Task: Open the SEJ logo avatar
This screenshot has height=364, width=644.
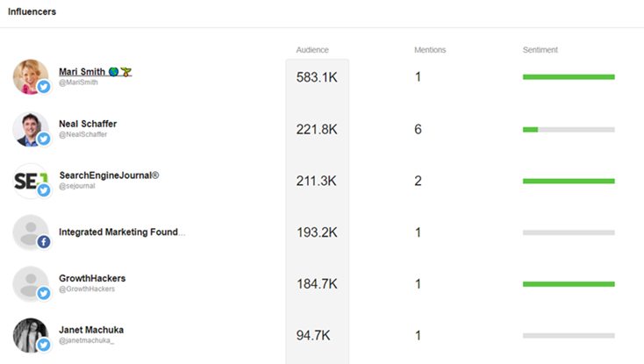Action: tap(31, 181)
